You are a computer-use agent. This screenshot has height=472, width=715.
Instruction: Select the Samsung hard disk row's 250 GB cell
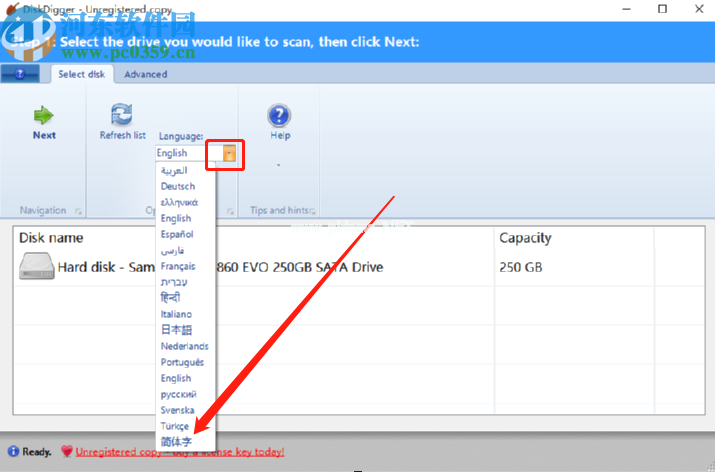(x=522, y=268)
